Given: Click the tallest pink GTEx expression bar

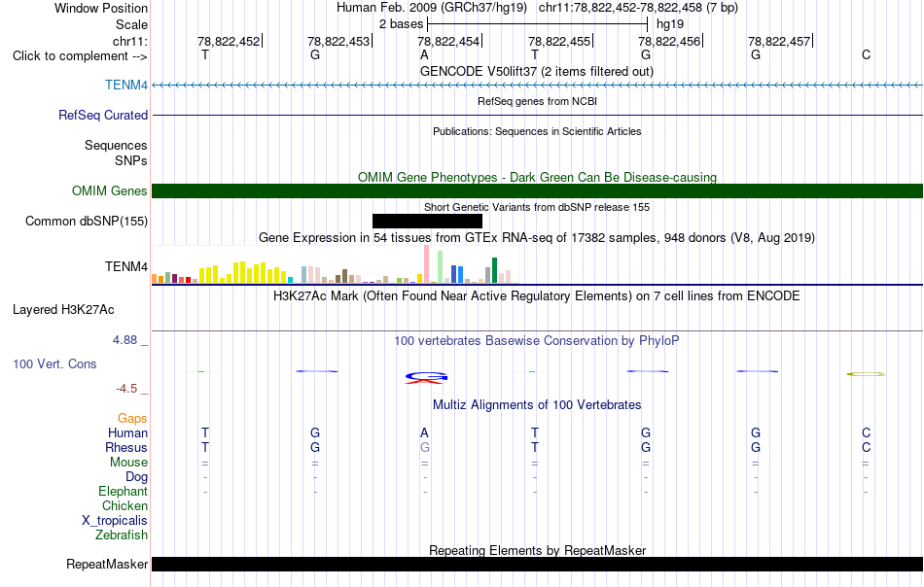Looking at the screenshot, I should click(427, 264).
